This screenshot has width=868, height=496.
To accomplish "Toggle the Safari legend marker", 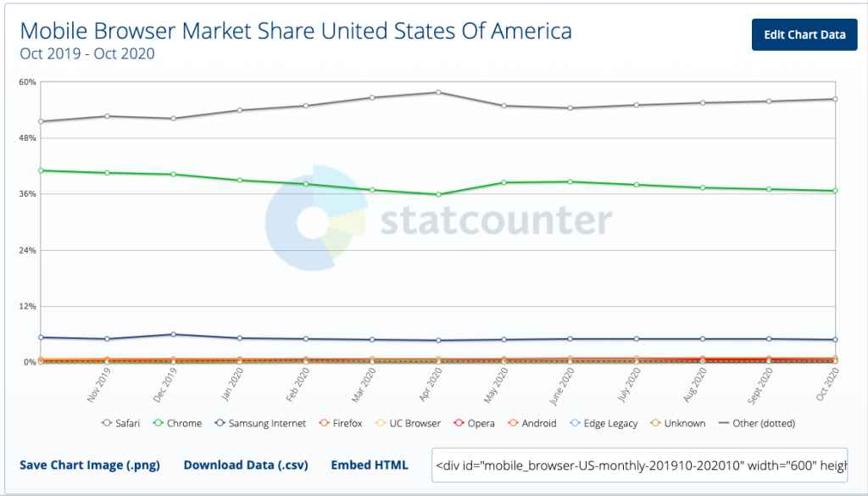I will click(106, 423).
